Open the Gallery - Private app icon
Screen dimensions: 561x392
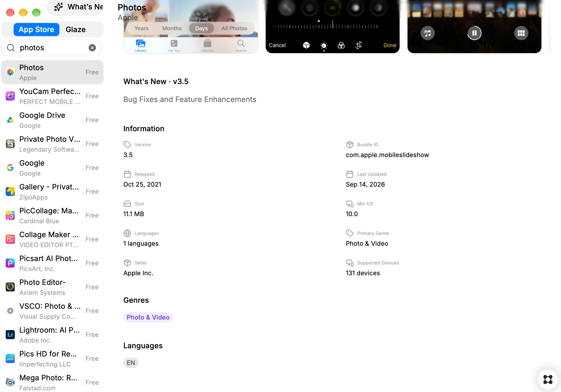10,191
